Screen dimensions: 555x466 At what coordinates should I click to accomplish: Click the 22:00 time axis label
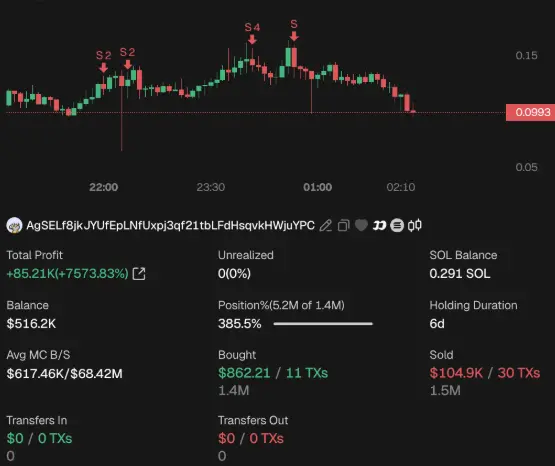pyautogui.click(x=103, y=187)
